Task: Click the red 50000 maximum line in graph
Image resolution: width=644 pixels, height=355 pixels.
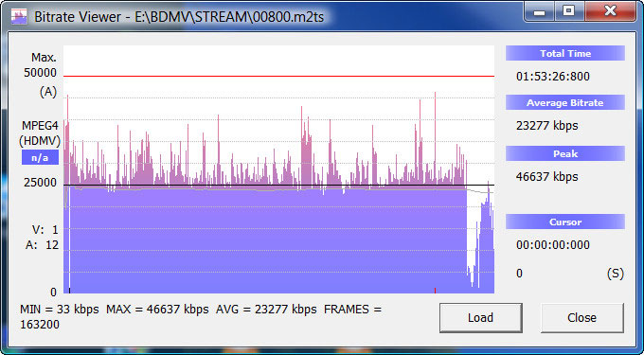Action: click(x=278, y=77)
